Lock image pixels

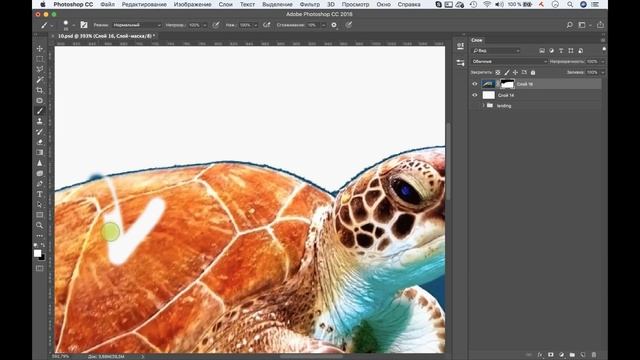coord(507,72)
